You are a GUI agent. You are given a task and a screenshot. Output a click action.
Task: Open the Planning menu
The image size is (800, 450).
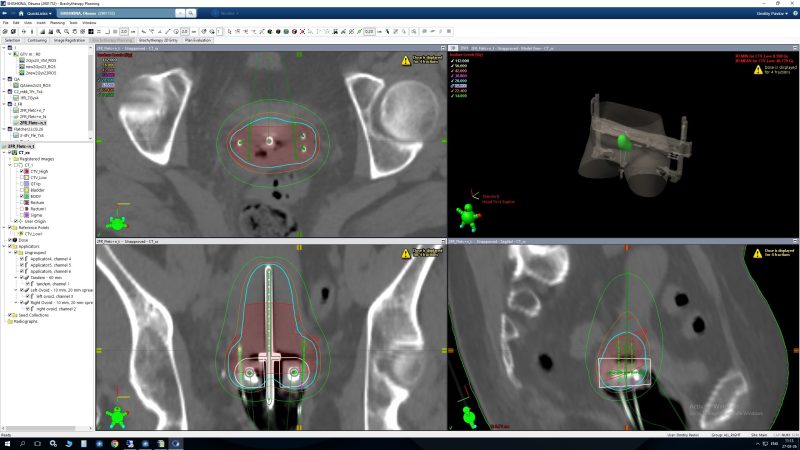57,22
